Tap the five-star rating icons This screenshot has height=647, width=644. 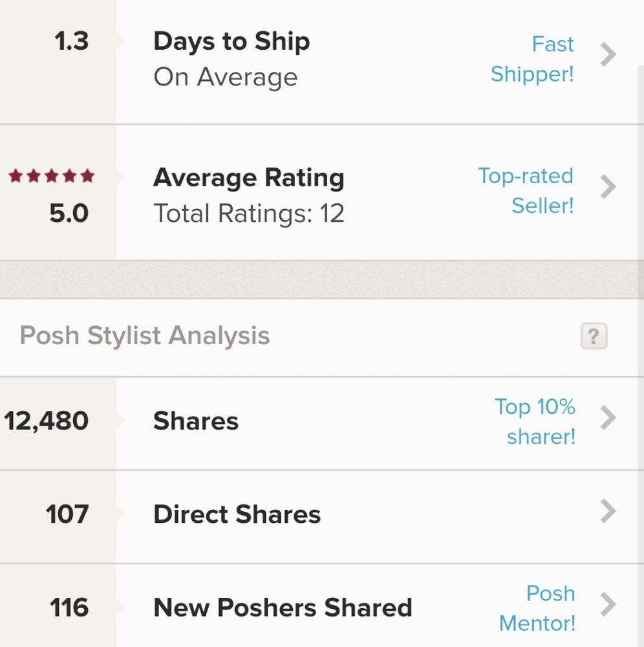[x=51, y=176]
